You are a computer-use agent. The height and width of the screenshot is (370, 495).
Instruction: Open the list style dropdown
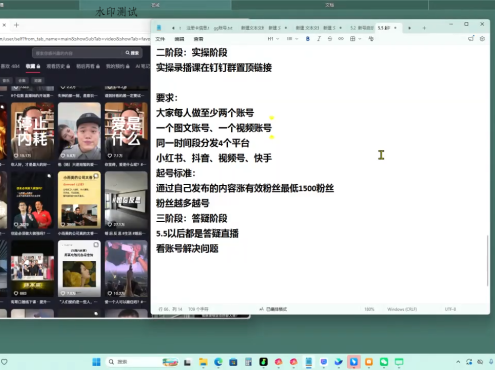click(x=292, y=39)
